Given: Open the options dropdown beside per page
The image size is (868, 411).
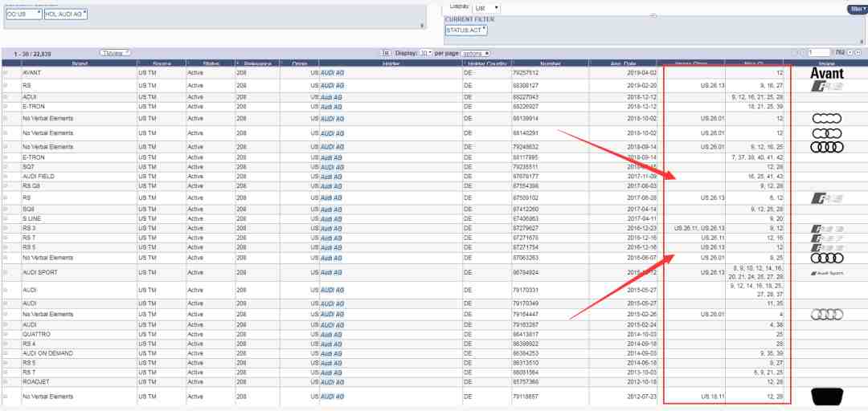Looking at the screenshot, I should click(476, 53).
